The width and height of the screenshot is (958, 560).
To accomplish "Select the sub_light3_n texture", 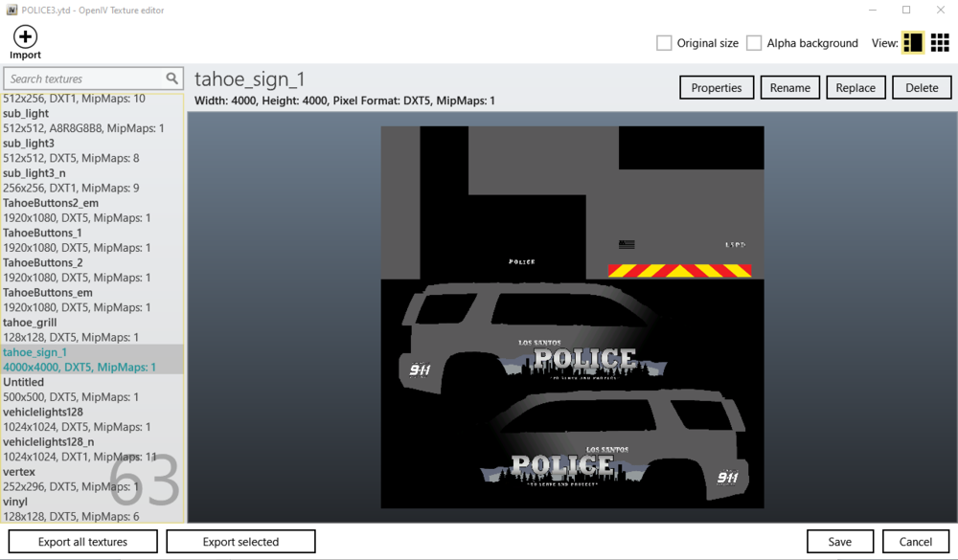I will (x=92, y=181).
